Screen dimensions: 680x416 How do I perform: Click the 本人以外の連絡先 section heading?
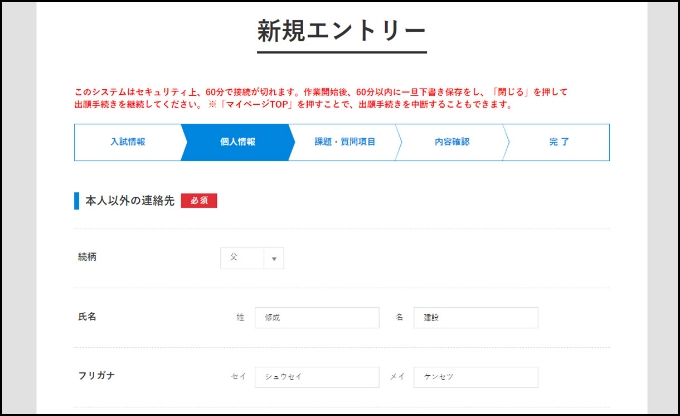coord(129,201)
